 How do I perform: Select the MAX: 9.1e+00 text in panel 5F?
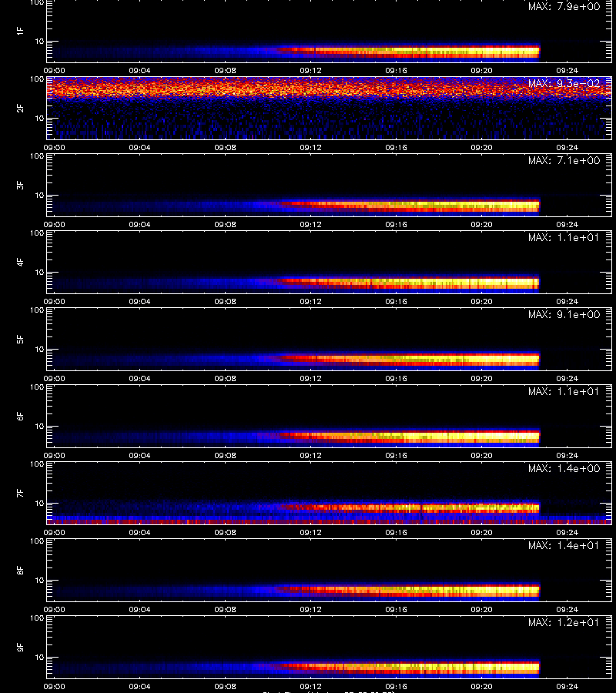coord(564,314)
